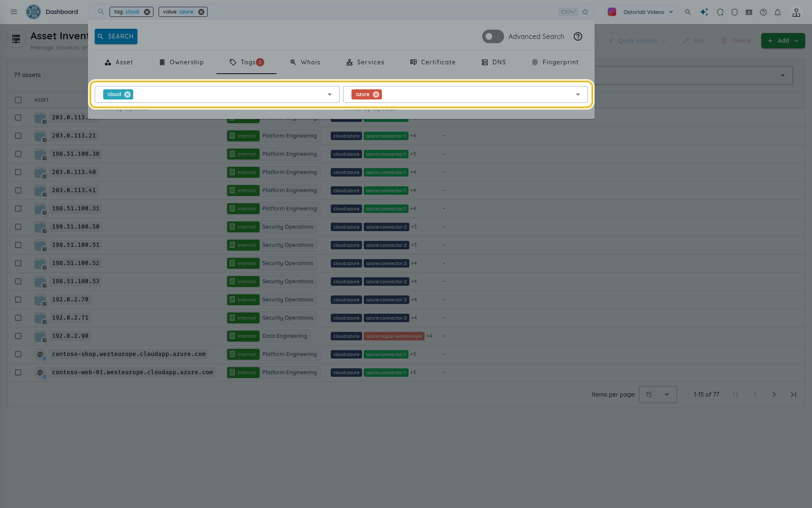Toggle the Advanced Search switch
This screenshot has width=812, height=508.
tap(493, 36)
